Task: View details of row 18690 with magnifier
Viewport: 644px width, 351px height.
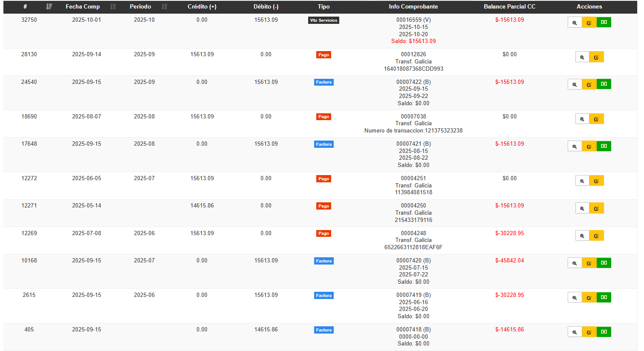Action: point(582,119)
